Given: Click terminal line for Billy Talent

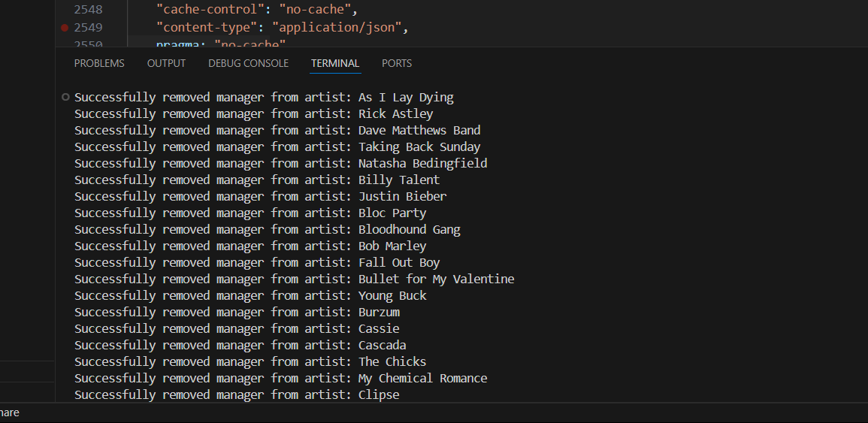Looking at the screenshot, I should pyautogui.click(x=258, y=180).
